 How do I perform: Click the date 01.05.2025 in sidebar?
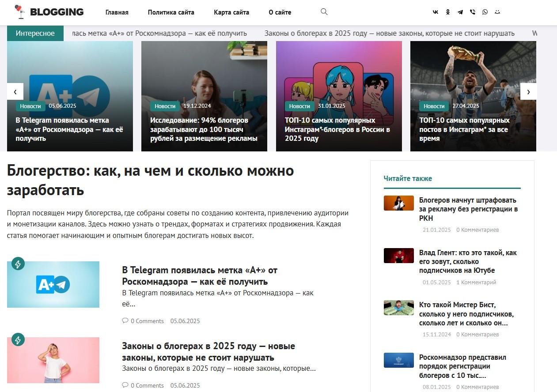click(x=437, y=282)
